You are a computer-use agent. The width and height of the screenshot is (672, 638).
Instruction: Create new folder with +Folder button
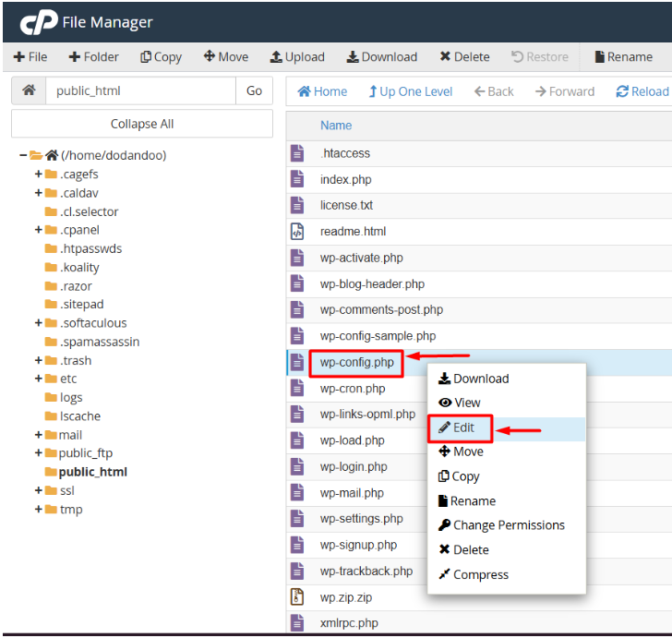click(x=94, y=56)
